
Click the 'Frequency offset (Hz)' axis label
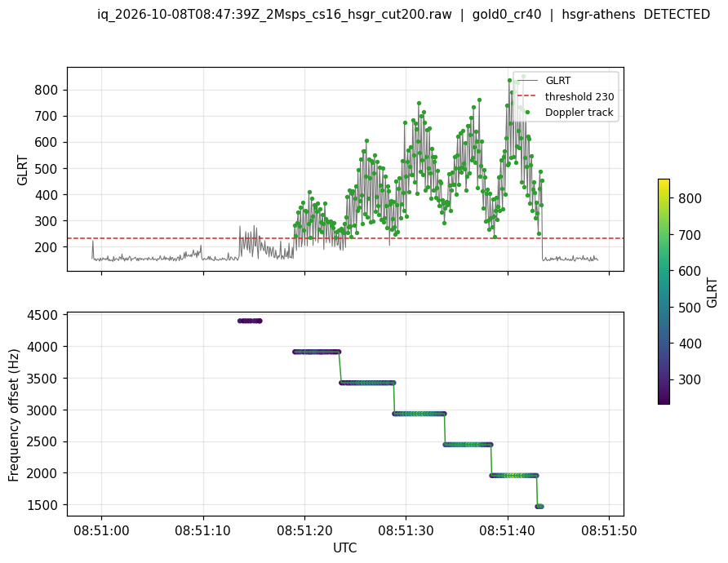(x=13, y=415)
